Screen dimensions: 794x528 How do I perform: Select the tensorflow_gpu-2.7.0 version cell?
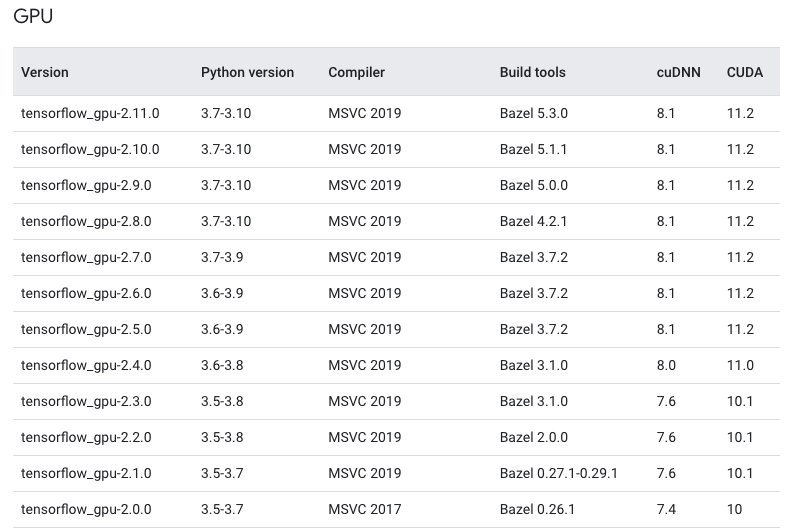(86, 258)
